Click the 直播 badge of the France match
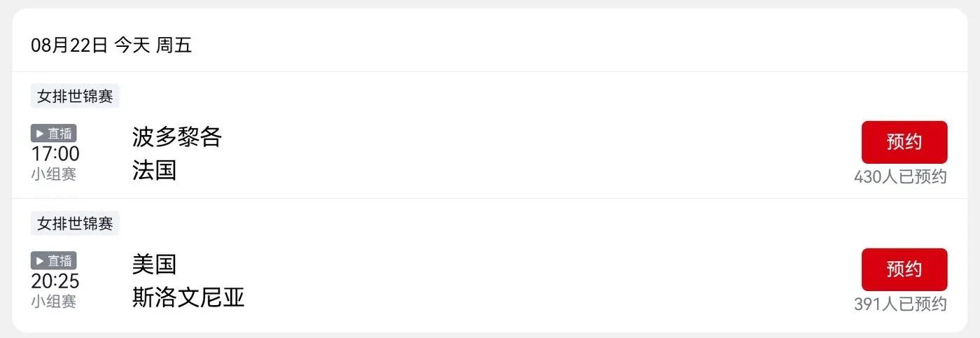This screenshot has height=338, width=980. pos(53,134)
